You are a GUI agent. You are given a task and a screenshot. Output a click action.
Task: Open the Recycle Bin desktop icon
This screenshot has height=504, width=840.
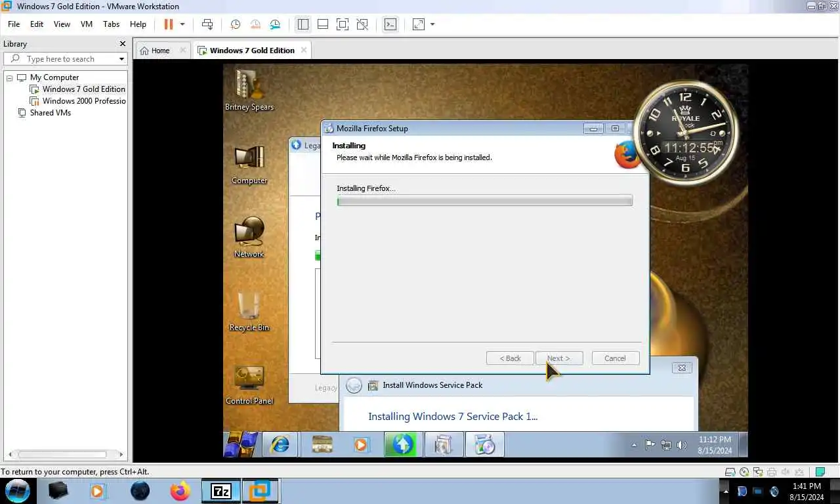pyautogui.click(x=249, y=311)
